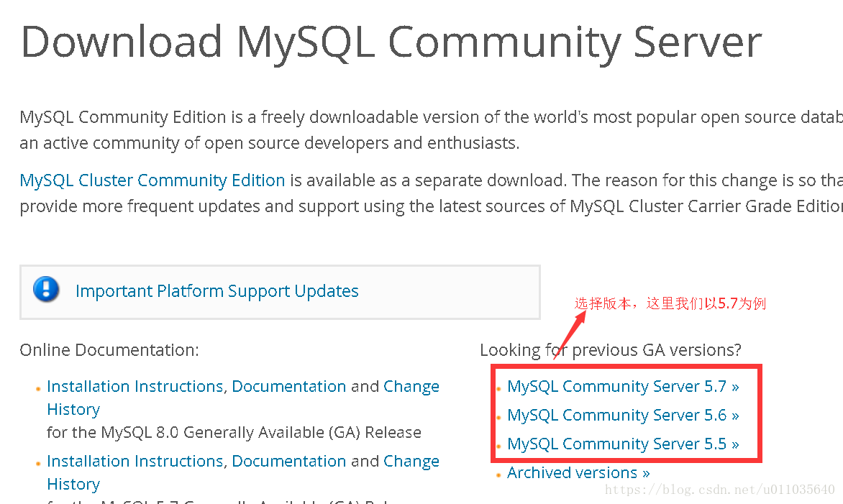
Task: Click the orange bullet beside Archived versions
Action: click(x=498, y=475)
